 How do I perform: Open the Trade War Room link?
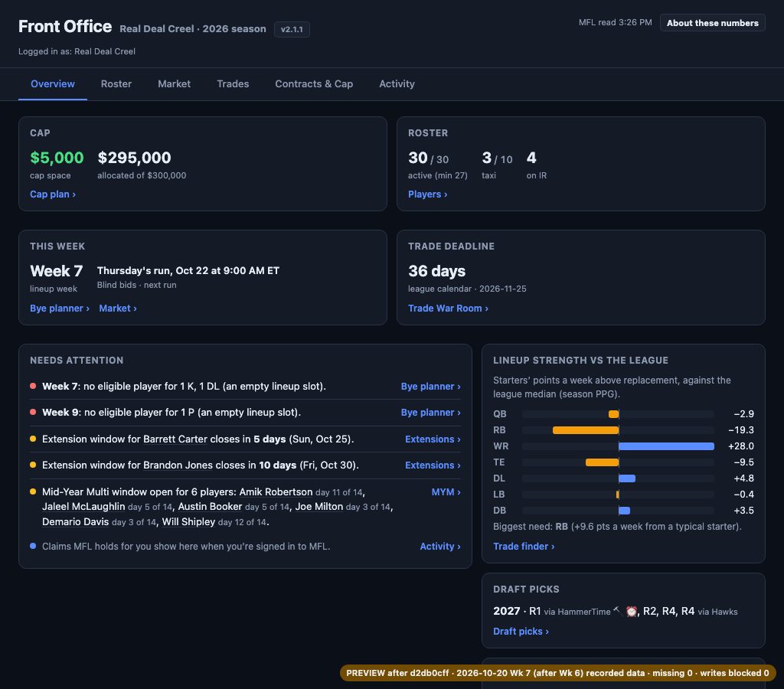448,309
